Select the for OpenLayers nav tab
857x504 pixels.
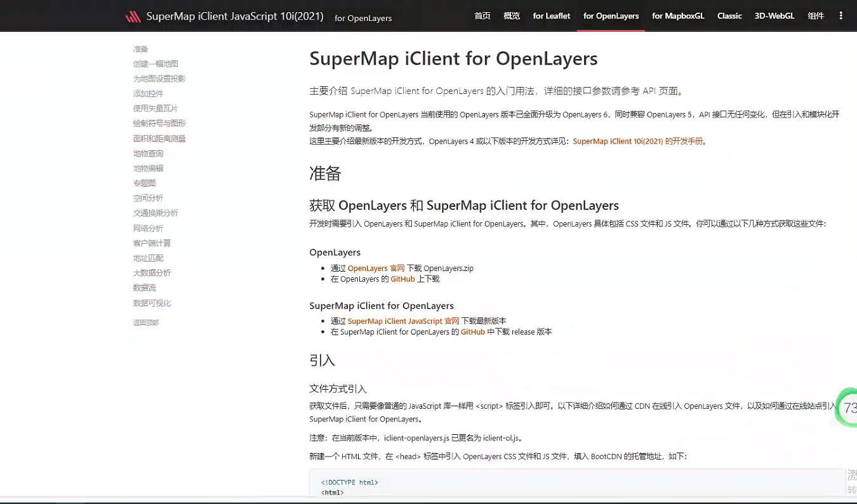[x=611, y=16]
